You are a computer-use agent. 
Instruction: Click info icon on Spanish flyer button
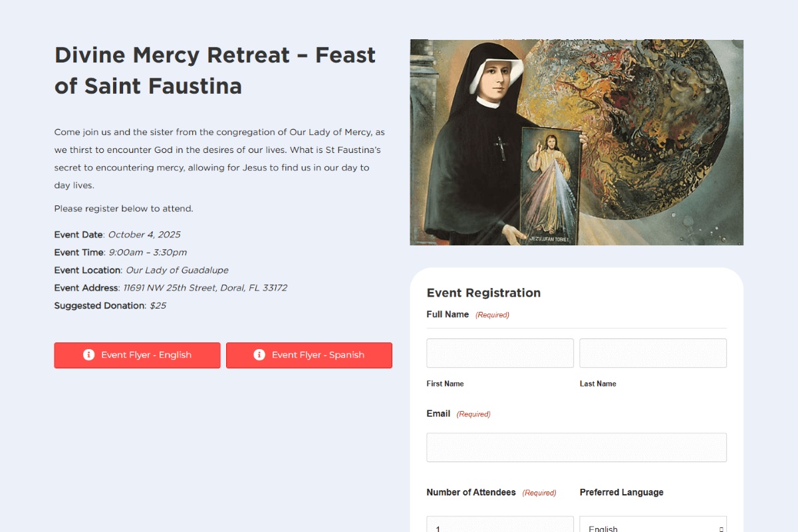(x=259, y=355)
